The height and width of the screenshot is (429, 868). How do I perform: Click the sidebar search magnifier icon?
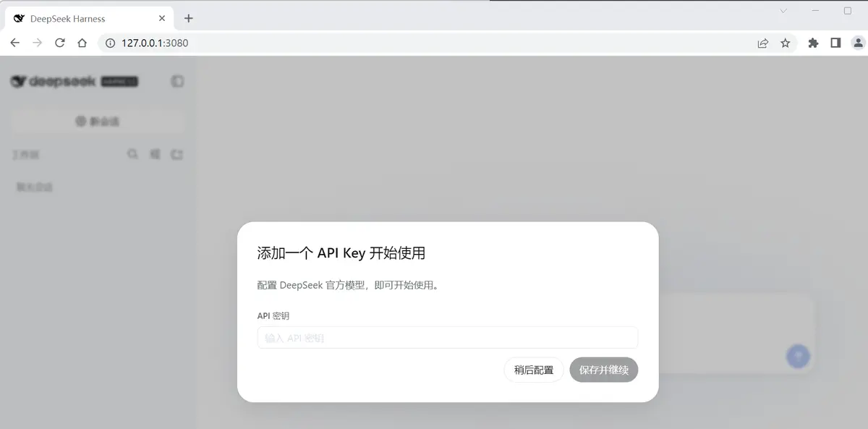(x=132, y=154)
